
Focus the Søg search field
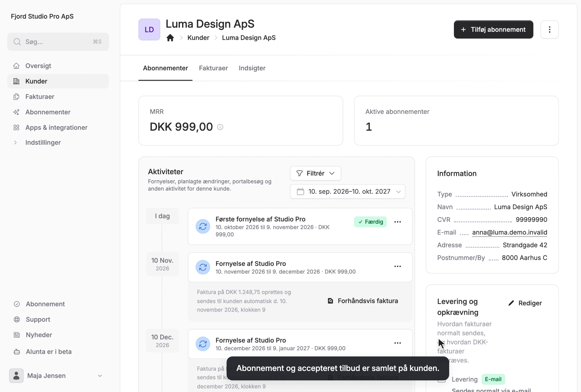(58, 42)
